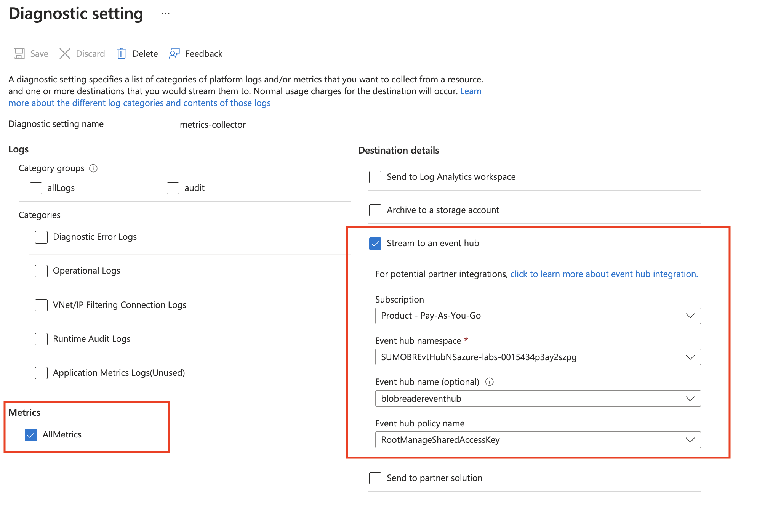Click the Discard X icon

(x=65, y=54)
